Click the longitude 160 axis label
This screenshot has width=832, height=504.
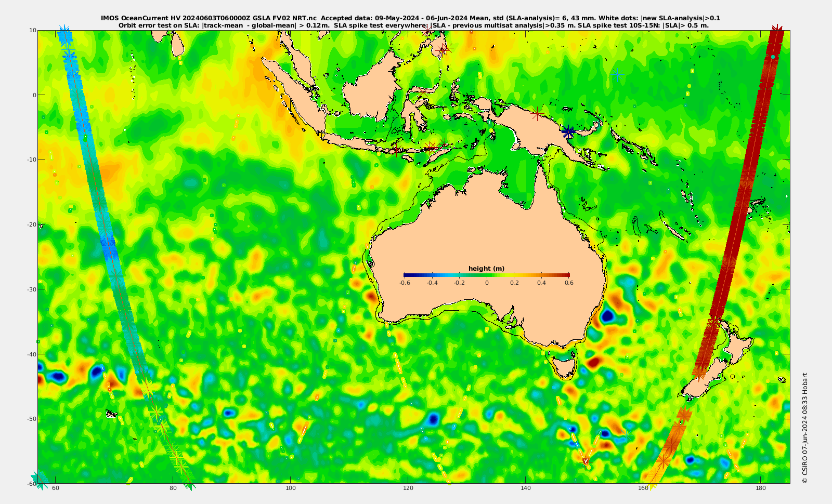(x=643, y=488)
